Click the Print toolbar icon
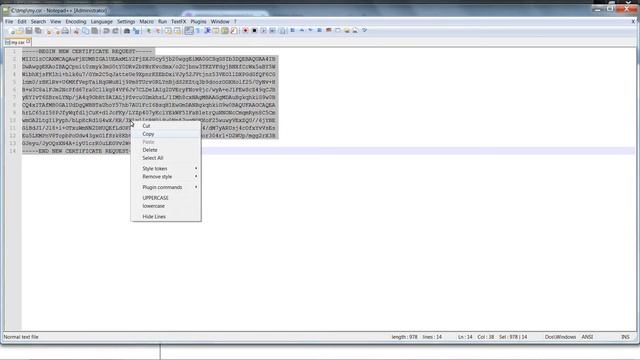This screenshot has width=640, height=360. [x=65, y=31]
